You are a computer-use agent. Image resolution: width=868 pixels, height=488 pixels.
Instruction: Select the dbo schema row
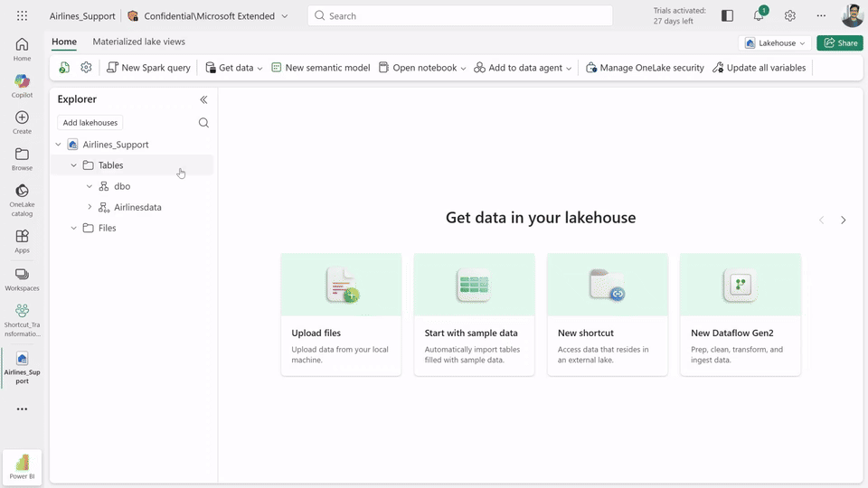coord(132,186)
